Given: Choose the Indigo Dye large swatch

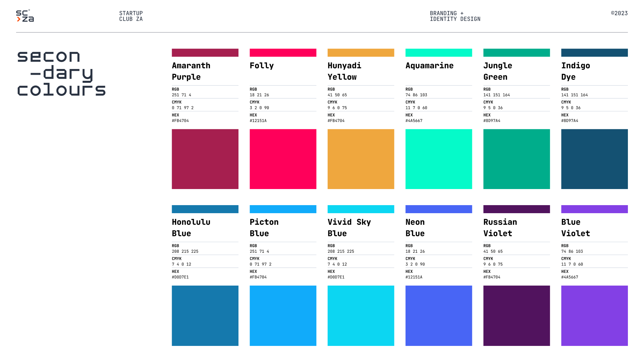Looking at the screenshot, I should (x=594, y=159).
